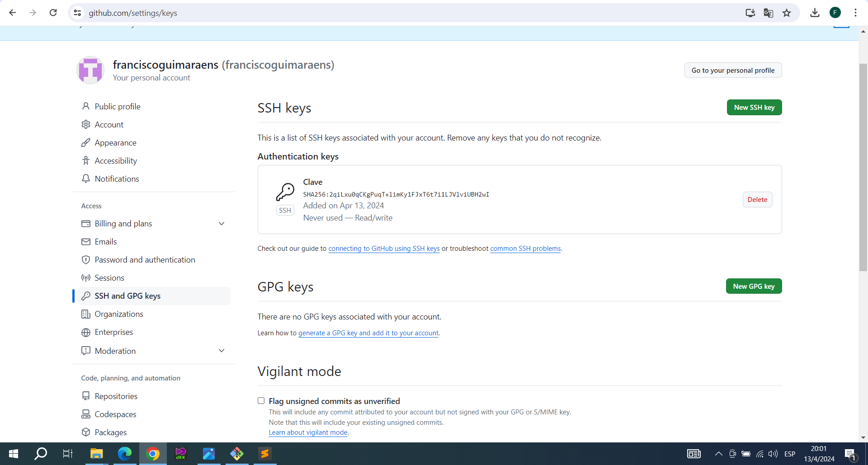Click the taskbar volume icon
The width and height of the screenshot is (868, 465).
773,454
